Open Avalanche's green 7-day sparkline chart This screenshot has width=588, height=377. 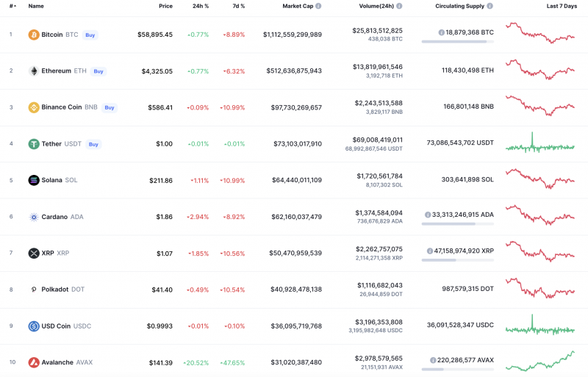540,361
